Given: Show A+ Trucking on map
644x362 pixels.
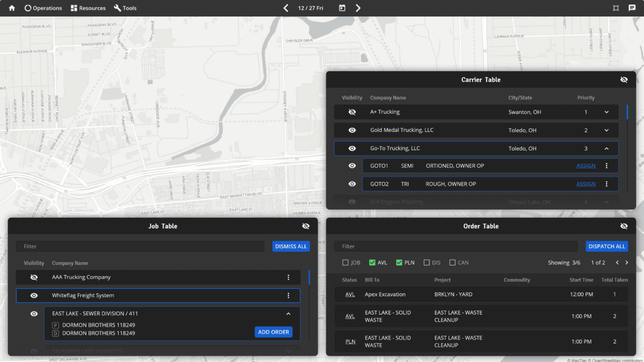Looking at the screenshot, I should [352, 112].
